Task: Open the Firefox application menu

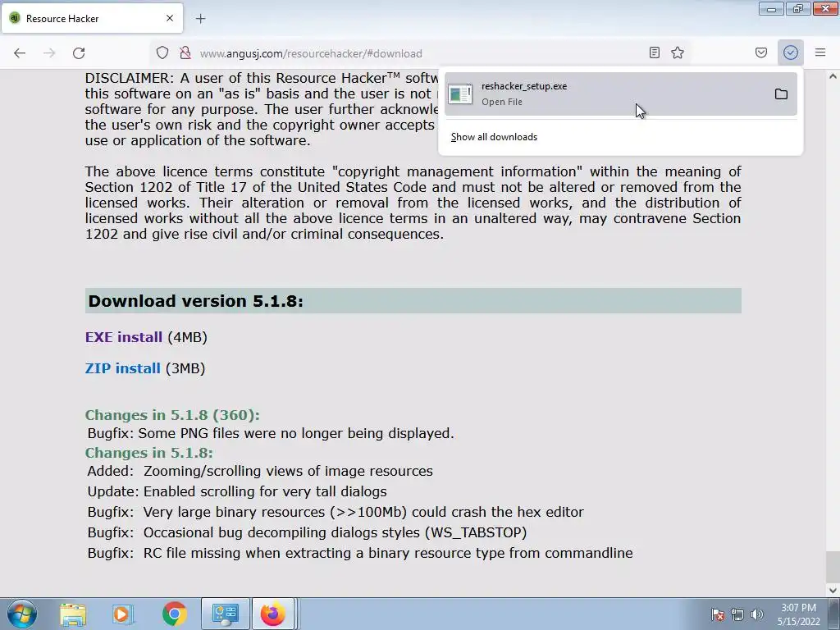Action: (x=820, y=52)
